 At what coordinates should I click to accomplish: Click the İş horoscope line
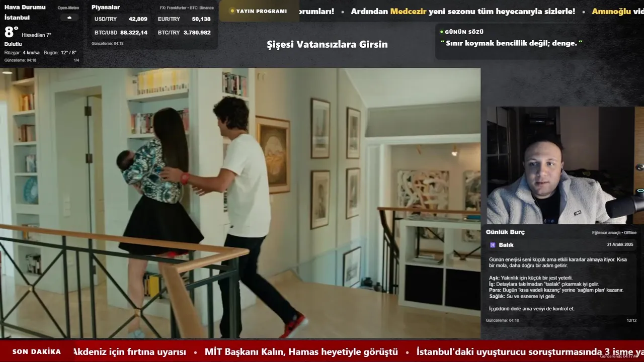click(544, 284)
